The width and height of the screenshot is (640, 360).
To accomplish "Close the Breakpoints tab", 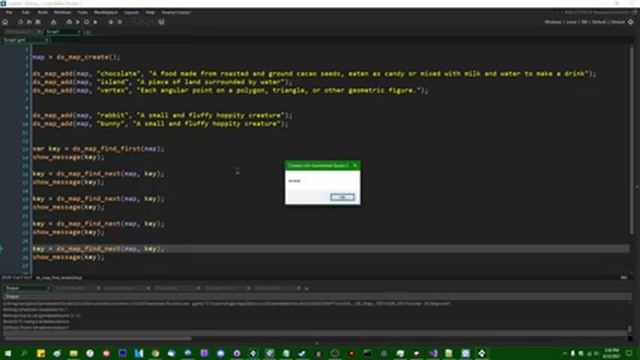I will [198, 288].
